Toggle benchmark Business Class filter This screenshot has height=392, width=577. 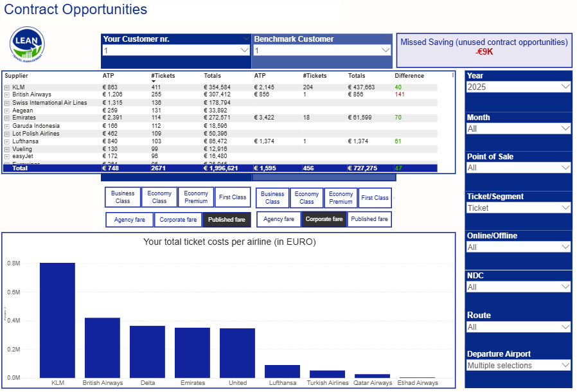click(272, 198)
